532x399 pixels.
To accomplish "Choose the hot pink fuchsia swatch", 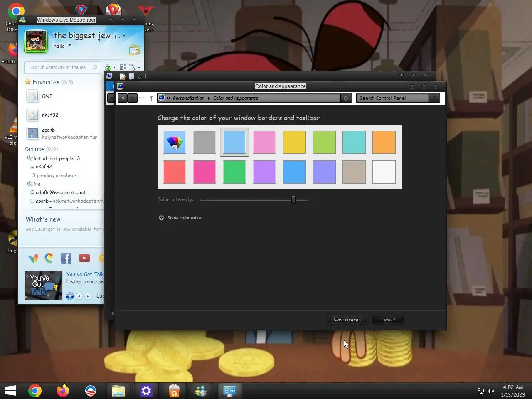I will [x=204, y=172].
